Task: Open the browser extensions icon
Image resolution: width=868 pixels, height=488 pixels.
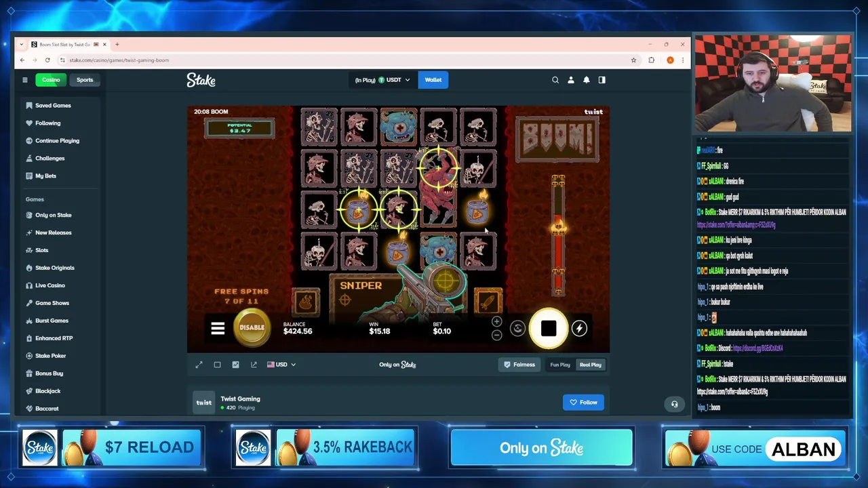Action: coord(652,60)
